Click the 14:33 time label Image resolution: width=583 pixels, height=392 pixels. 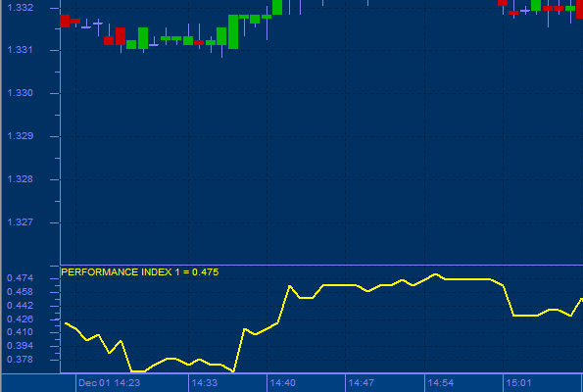click(x=205, y=383)
